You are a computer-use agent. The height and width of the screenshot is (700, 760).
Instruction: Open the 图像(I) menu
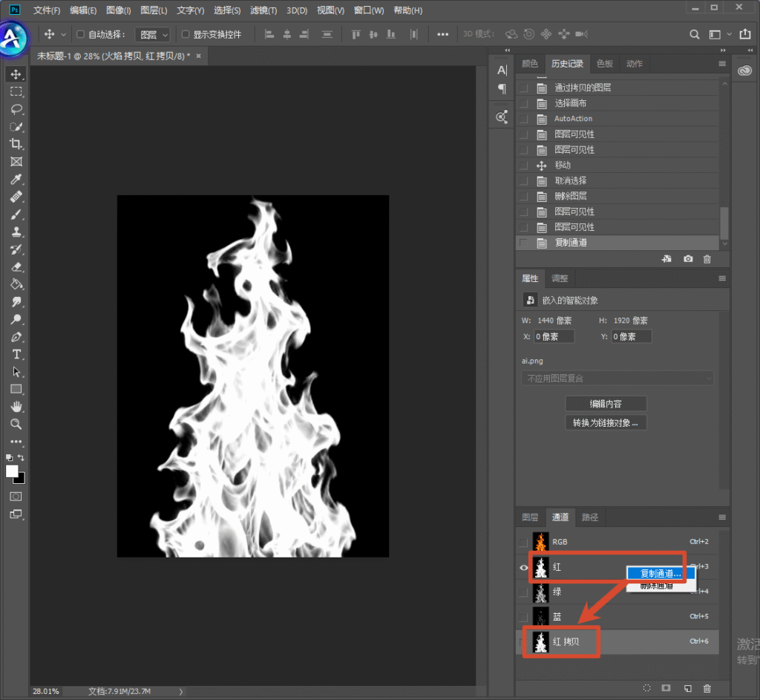point(118,10)
